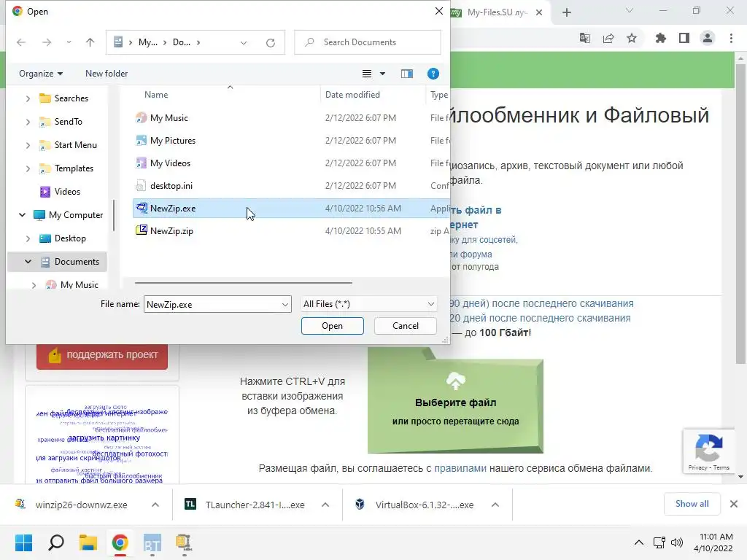This screenshot has height=560, width=747.
Task: Bookmark this page star icon
Action: click(x=632, y=38)
